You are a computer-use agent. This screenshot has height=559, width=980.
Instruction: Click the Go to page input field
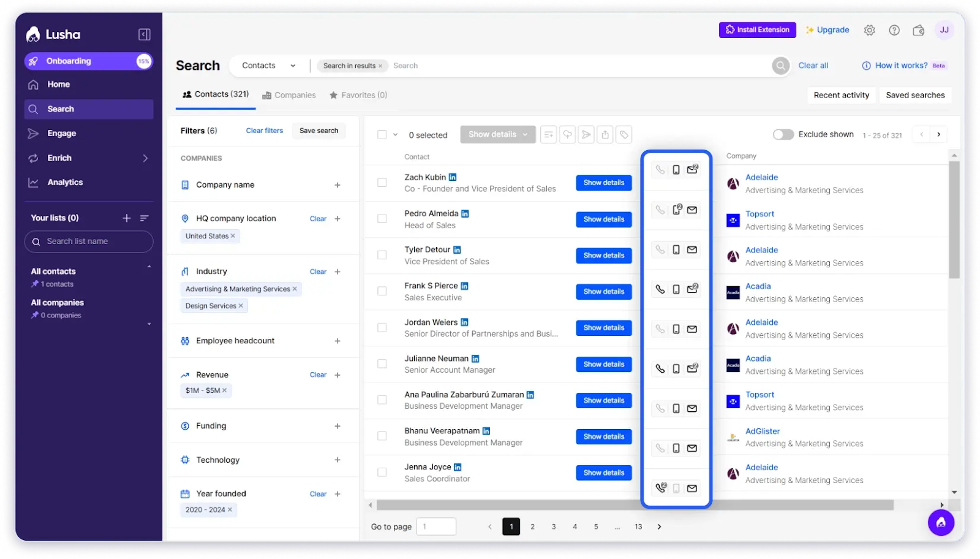coord(436,527)
